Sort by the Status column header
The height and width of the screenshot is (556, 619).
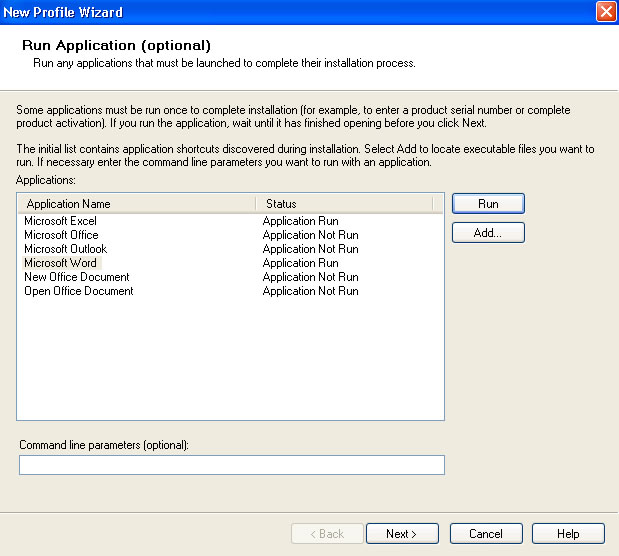click(x=345, y=204)
